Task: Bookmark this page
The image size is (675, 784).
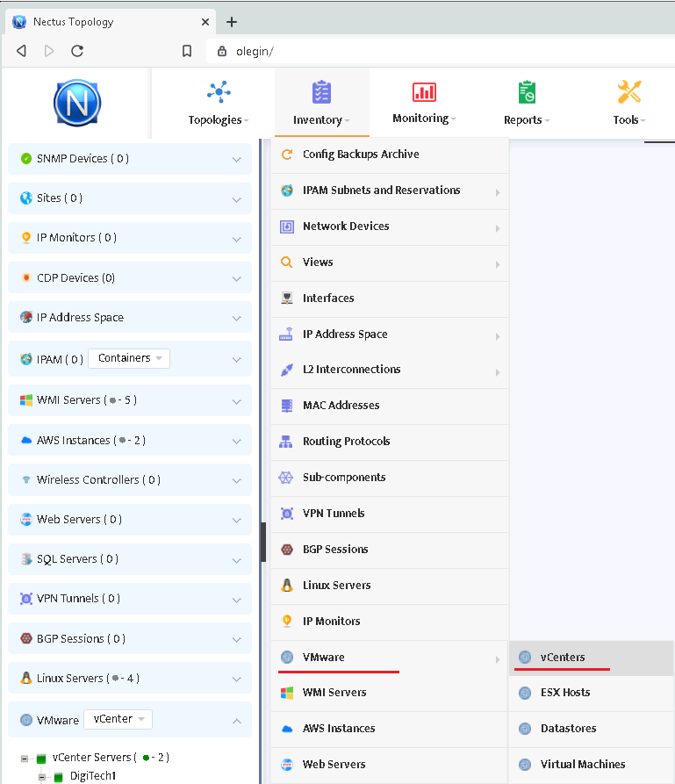Action: pyautogui.click(x=186, y=51)
